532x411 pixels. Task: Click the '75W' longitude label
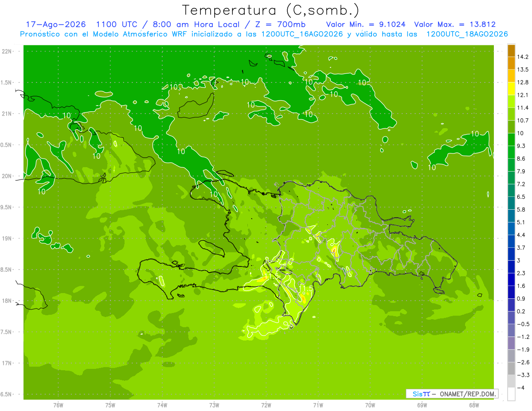[110, 405]
